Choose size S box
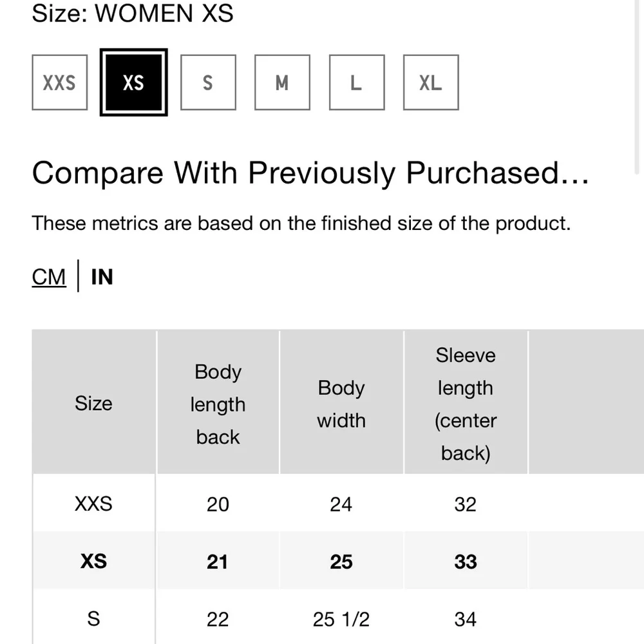 tap(208, 82)
